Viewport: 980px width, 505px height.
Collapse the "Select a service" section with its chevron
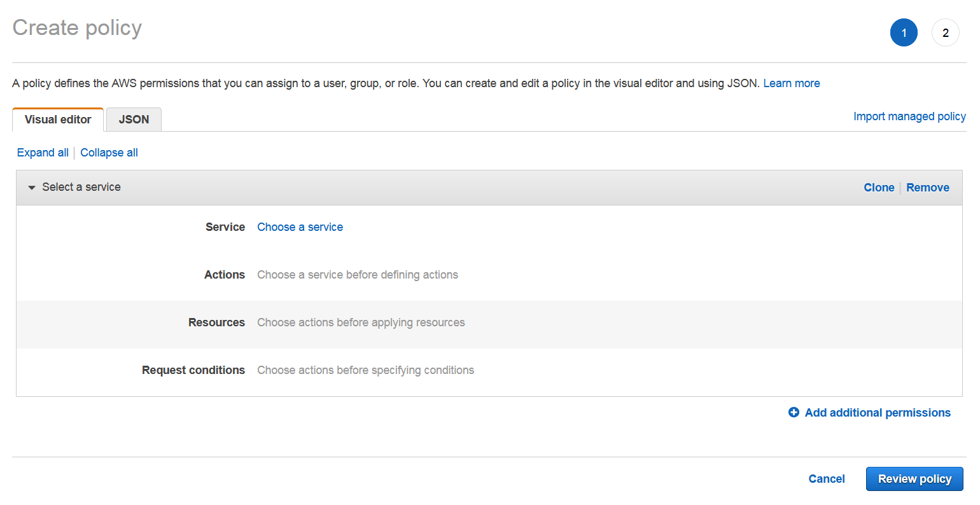tap(31, 187)
